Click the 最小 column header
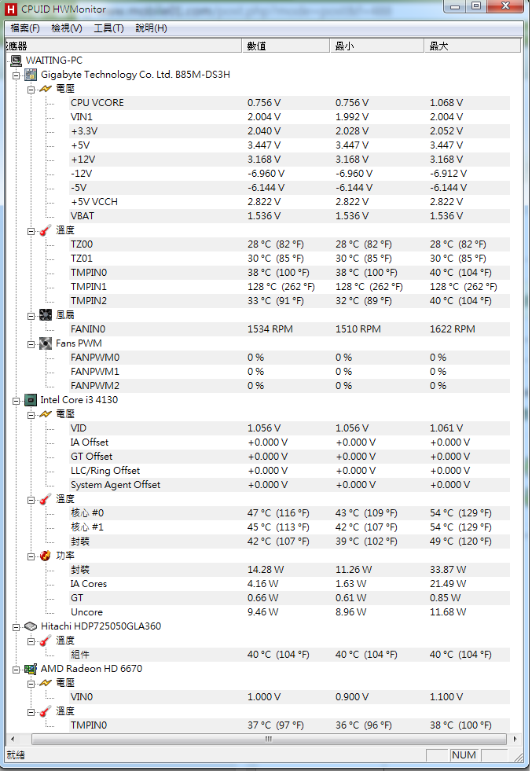This screenshot has height=771, width=532. pyautogui.click(x=377, y=46)
